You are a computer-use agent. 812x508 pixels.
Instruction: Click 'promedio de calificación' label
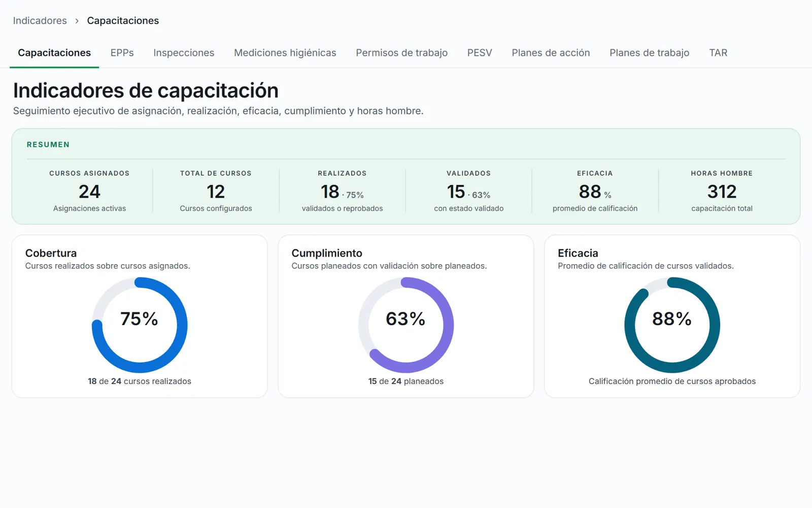pyautogui.click(x=595, y=208)
